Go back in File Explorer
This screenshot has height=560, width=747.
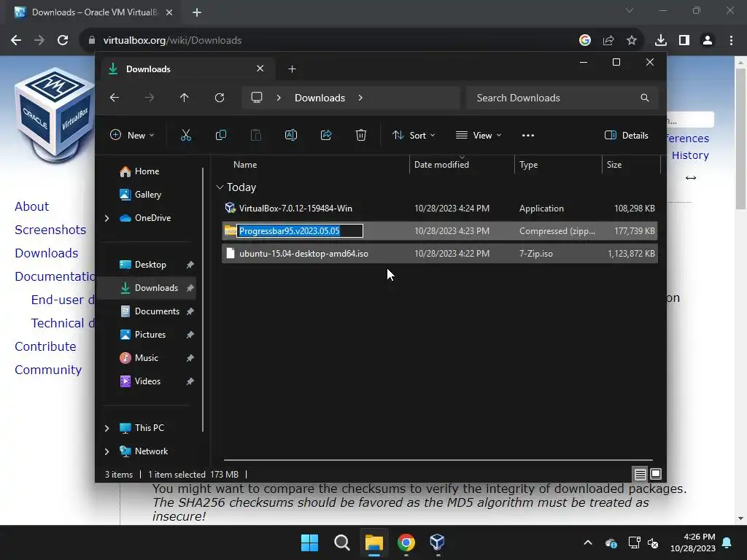coord(115,98)
